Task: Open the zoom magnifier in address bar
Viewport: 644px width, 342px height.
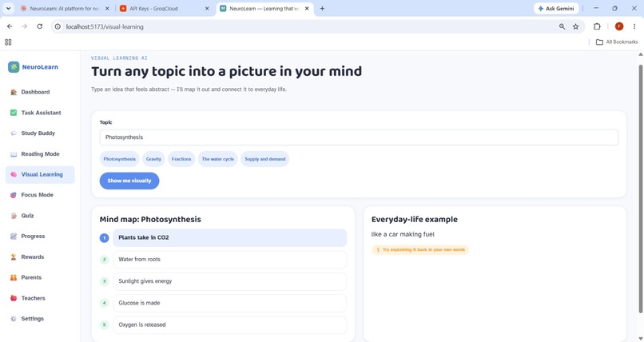Action: [x=562, y=26]
